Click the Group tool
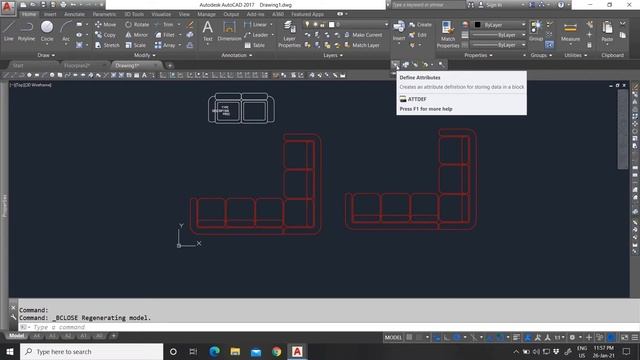640x360 pixels. click(536, 31)
